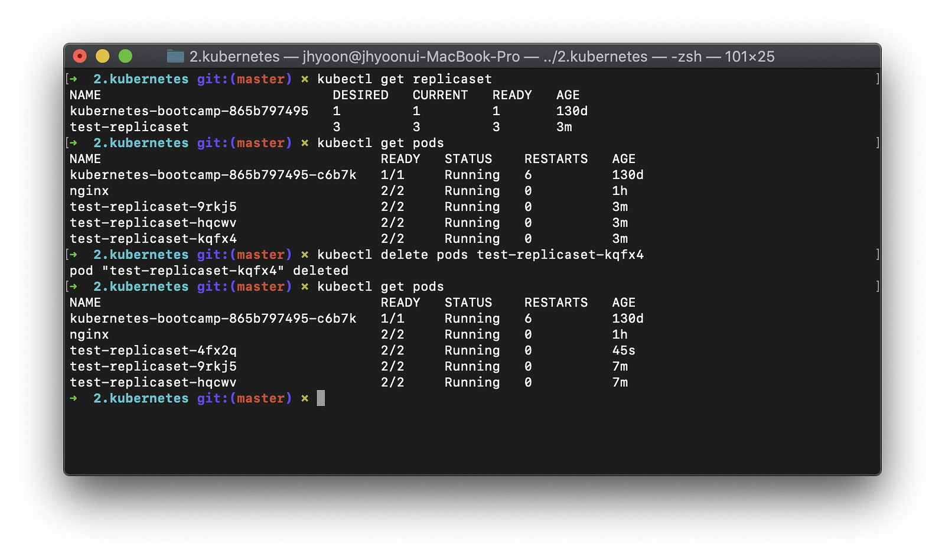945x560 pixels.
Task: Click the green zoom window button
Action: pos(125,56)
